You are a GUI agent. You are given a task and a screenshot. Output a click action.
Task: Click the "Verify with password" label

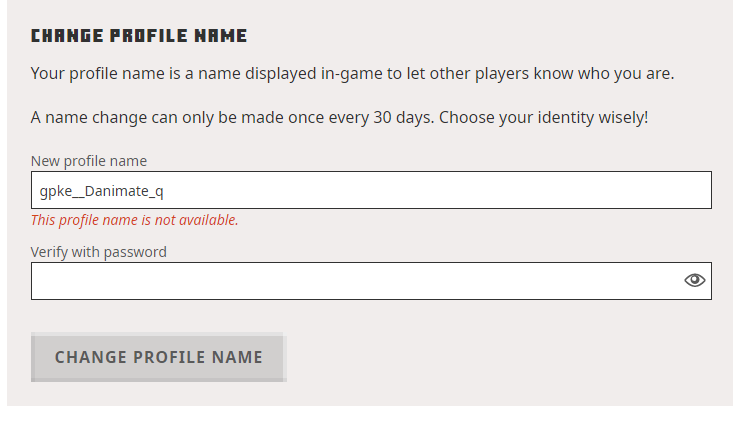pos(99,252)
